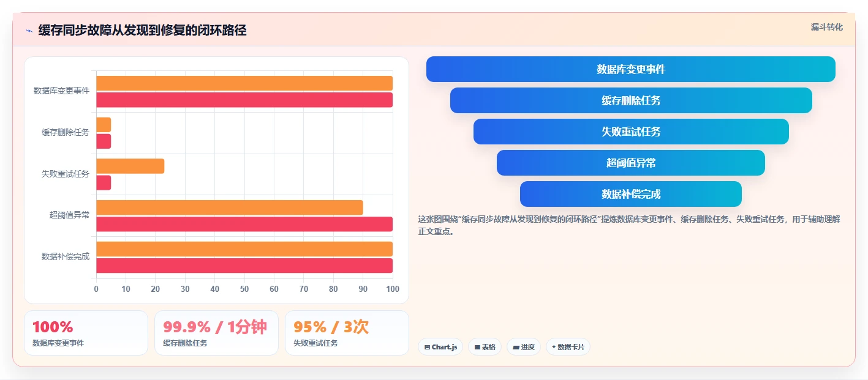Click the 数据卡片 tag chip

point(568,347)
